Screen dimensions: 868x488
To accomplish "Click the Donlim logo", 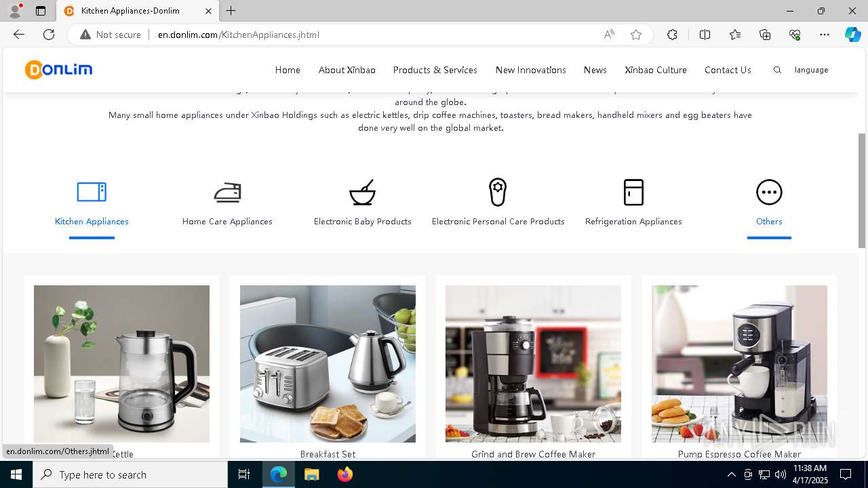I will coord(58,69).
